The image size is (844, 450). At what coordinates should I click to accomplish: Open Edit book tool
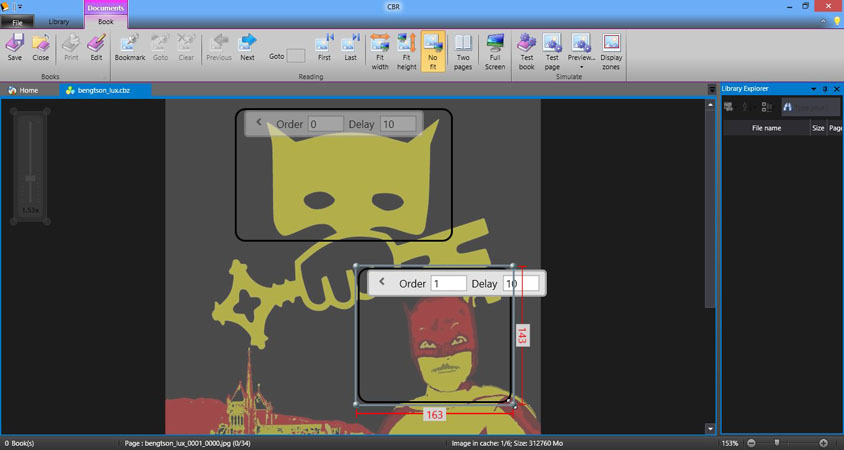click(96, 47)
